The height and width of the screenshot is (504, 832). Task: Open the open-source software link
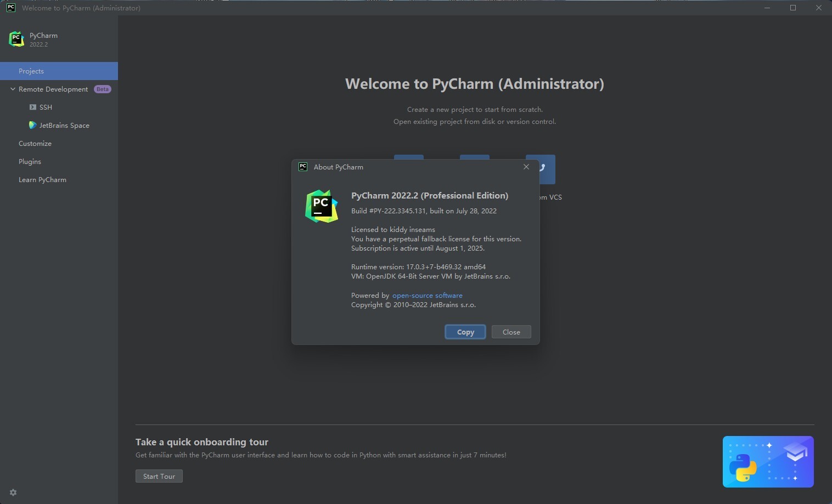427,295
